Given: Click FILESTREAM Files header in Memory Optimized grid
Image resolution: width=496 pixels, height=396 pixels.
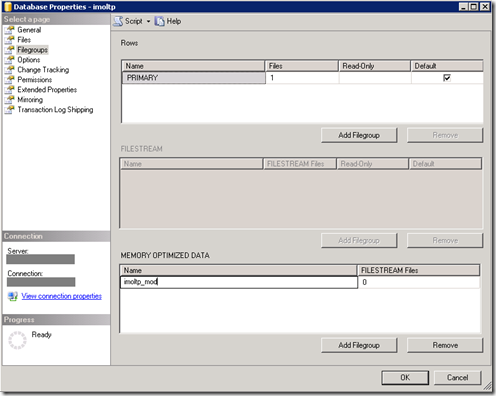Looking at the screenshot, I should click(419, 270).
